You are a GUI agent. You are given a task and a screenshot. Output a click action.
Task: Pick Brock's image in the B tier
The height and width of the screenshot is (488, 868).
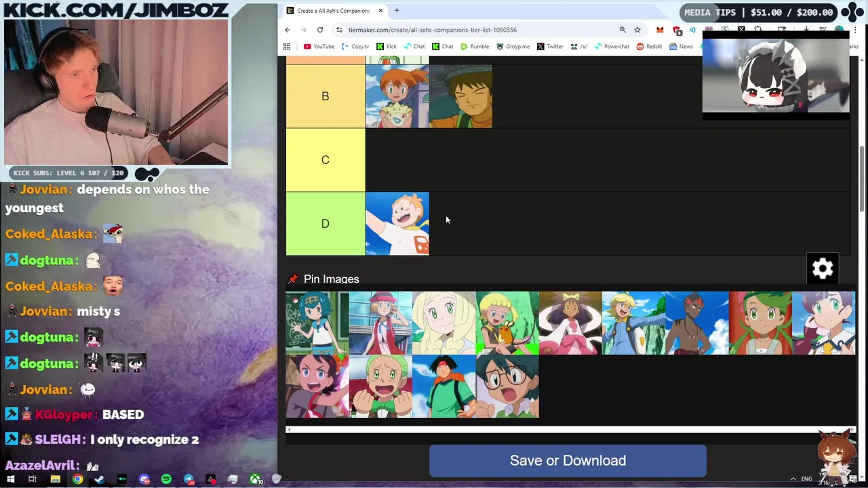click(460, 96)
